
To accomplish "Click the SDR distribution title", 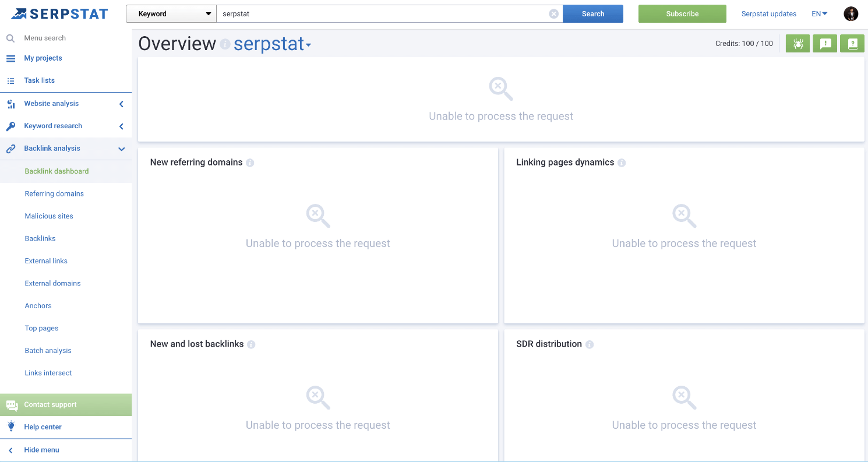I will [549, 344].
